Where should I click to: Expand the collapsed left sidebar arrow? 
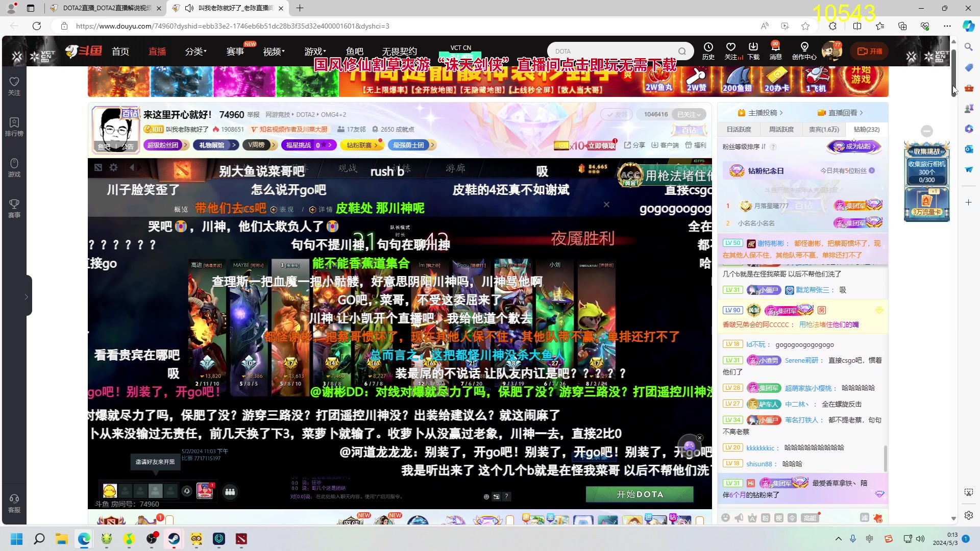coord(26,296)
